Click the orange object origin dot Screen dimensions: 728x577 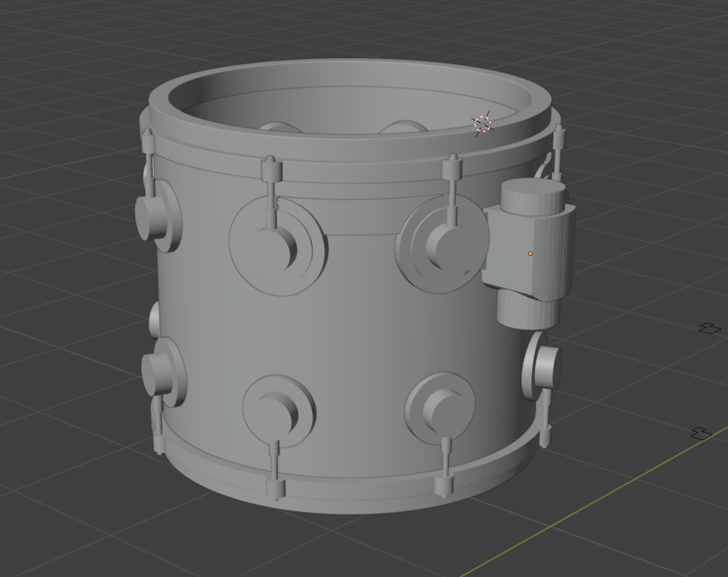tap(530, 253)
